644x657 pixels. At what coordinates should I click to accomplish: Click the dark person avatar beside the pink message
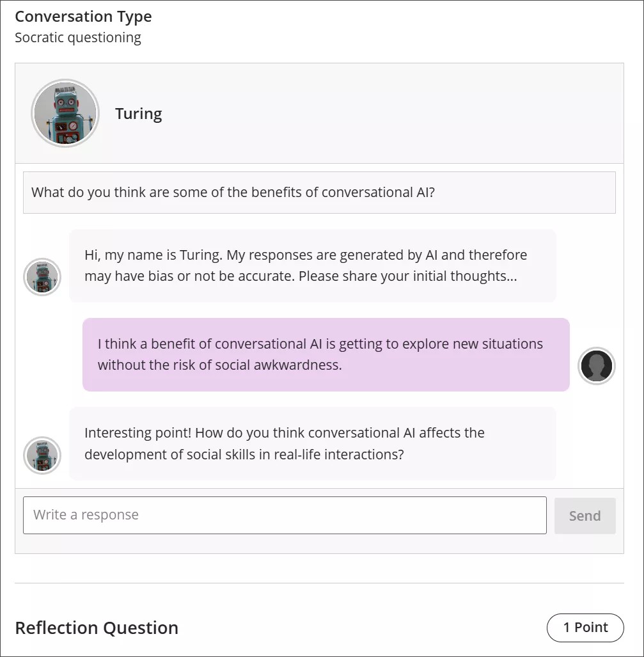(596, 365)
